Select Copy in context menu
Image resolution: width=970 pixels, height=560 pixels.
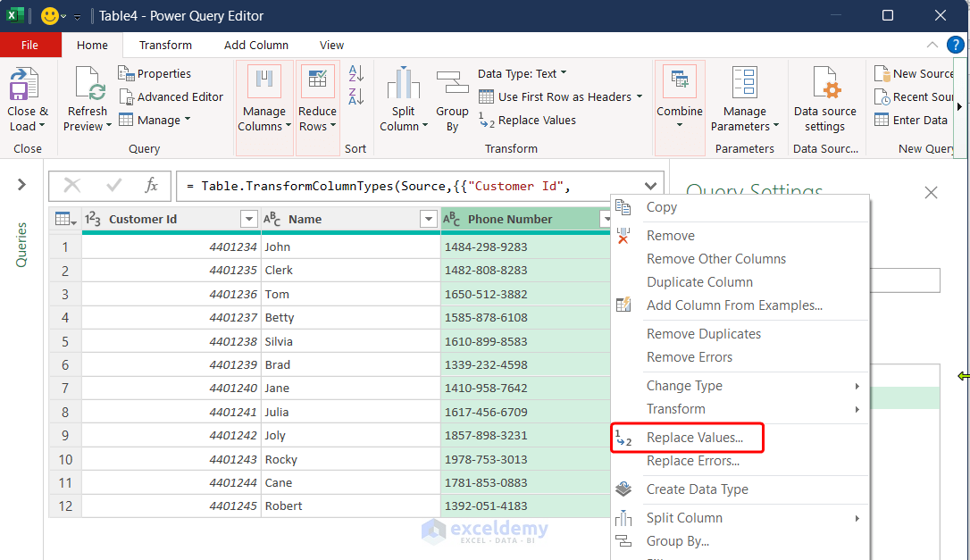740,207
